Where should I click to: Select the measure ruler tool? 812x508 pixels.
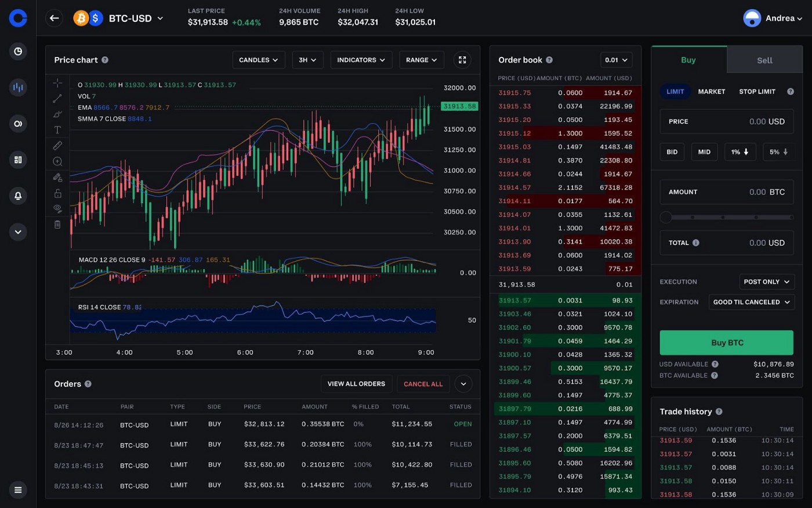[57, 145]
